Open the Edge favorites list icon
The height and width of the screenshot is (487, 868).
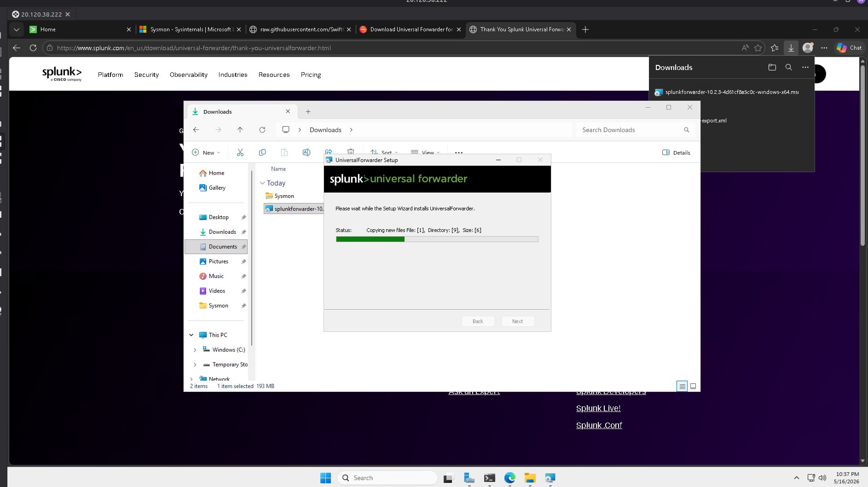(x=775, y=48)
